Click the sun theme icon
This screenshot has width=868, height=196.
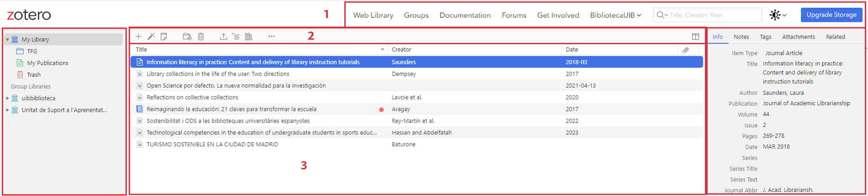tap(775, 15)
